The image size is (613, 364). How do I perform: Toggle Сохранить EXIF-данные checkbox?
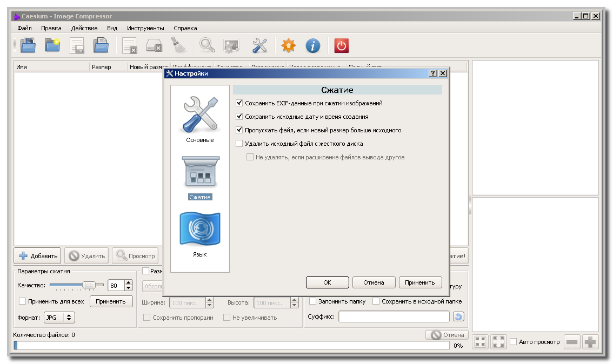[239, 103]
